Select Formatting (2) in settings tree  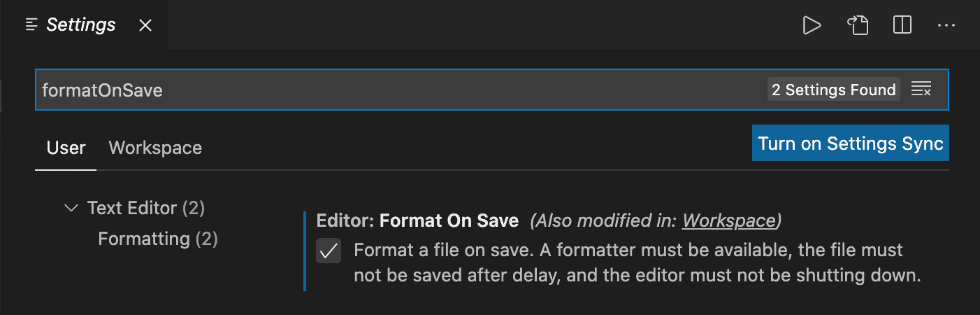158,239
